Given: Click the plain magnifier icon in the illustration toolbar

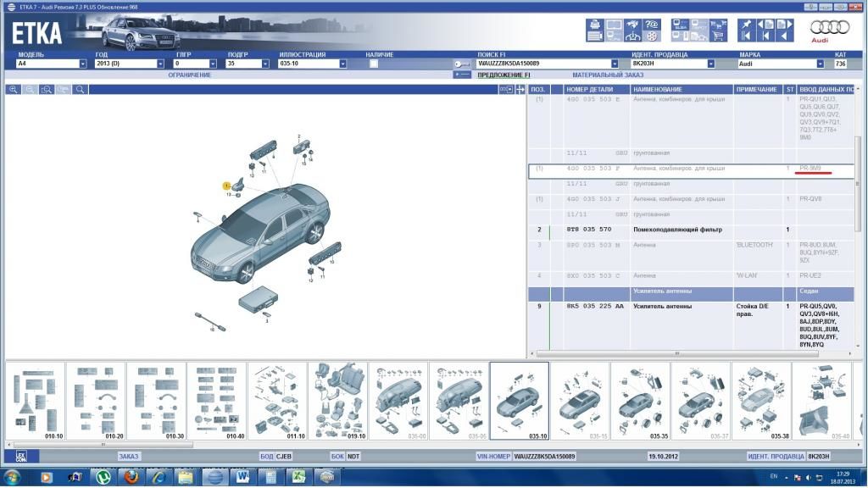Looking at the screenshot, I should click(x=81, y=89).
